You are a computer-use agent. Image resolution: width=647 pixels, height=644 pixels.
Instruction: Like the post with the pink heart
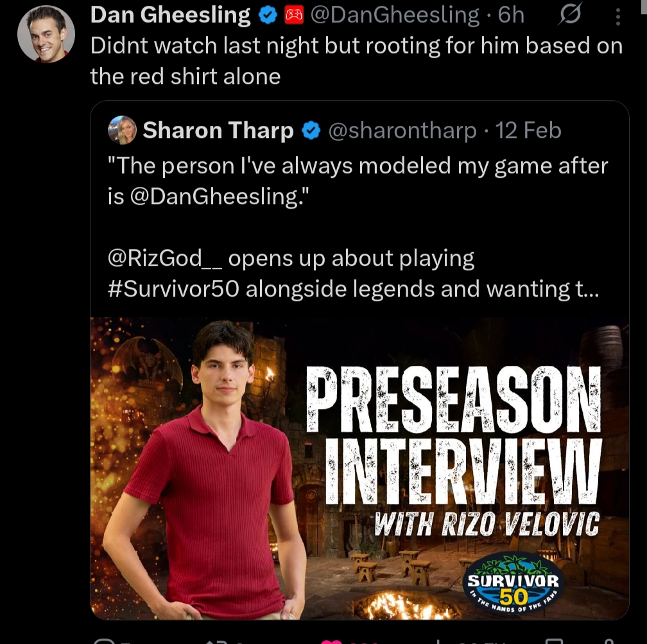click(332, 641)
